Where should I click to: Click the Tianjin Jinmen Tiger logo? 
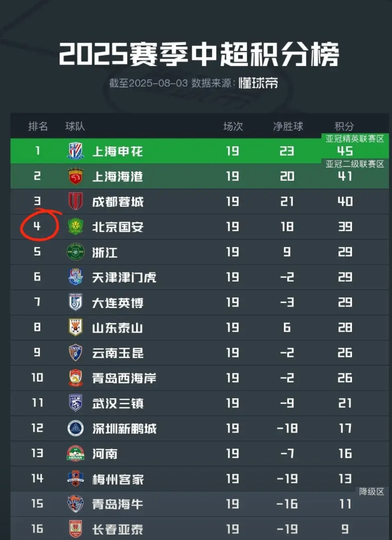(x=76, y=277)
